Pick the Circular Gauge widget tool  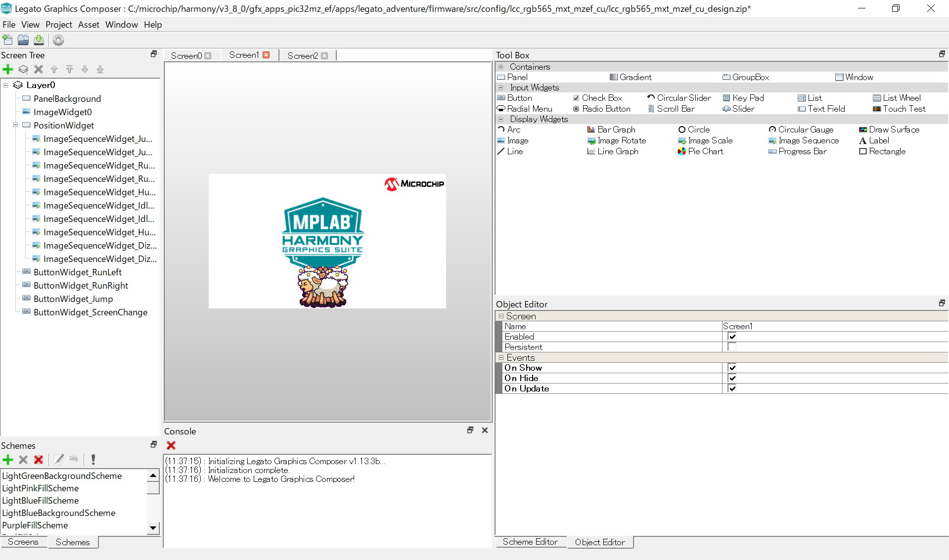pos(801,129)
